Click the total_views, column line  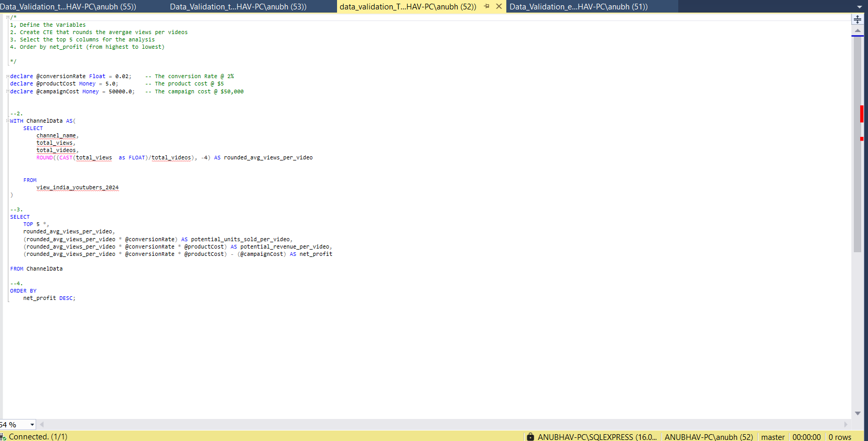[x=56, y=143]
